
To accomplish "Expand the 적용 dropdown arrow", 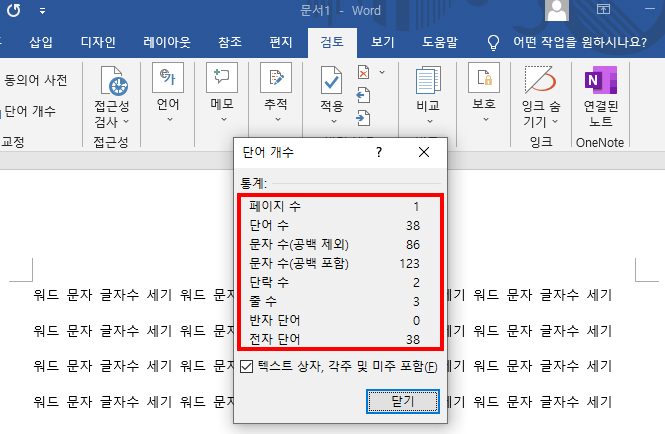I will coord(334,122).
